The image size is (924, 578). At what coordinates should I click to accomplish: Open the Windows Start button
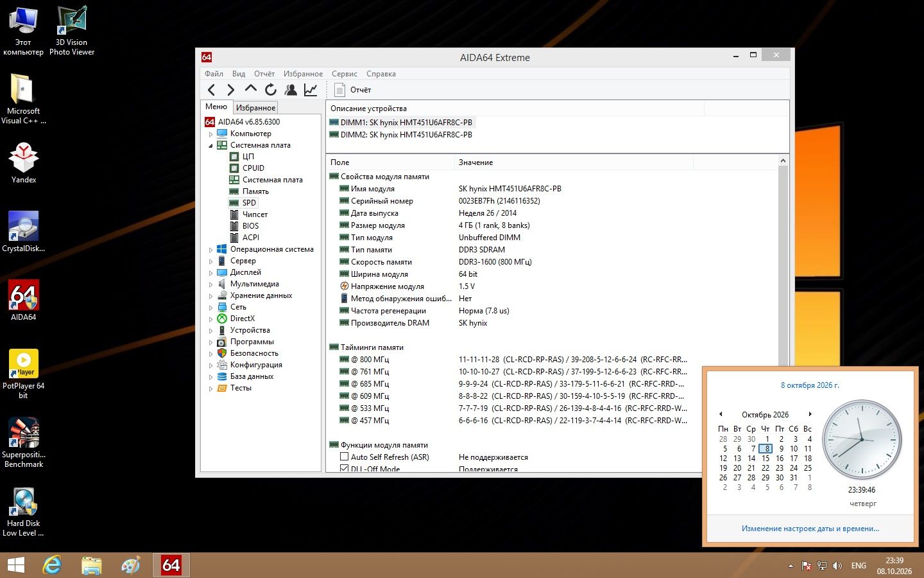[15, 565]
